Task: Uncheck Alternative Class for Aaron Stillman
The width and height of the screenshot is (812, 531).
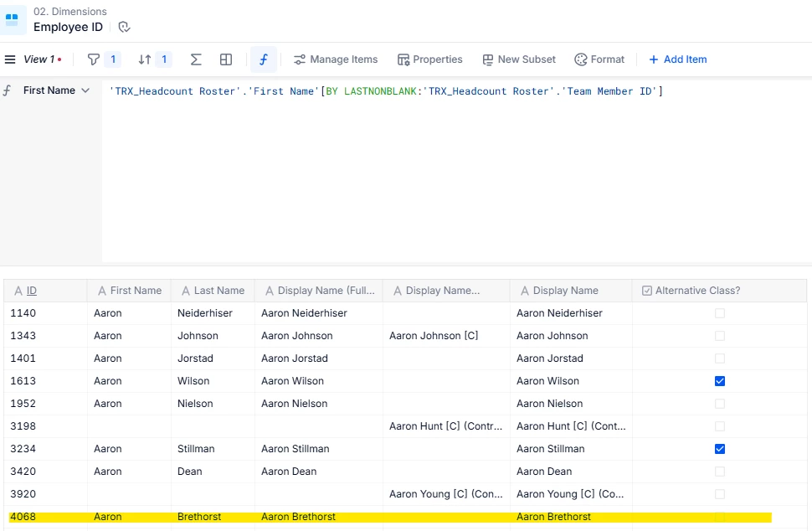Action: click(x=720, y=449)
